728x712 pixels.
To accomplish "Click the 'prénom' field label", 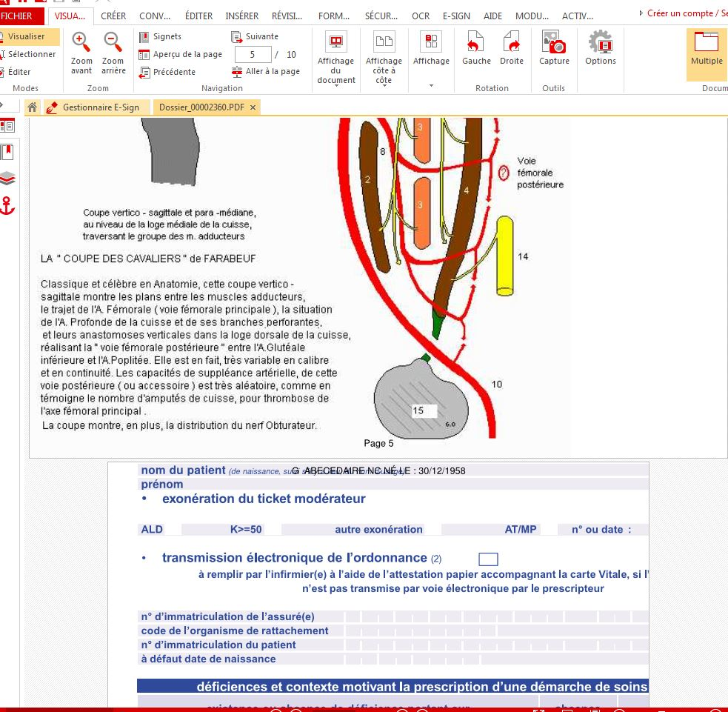I will point(162,485).
